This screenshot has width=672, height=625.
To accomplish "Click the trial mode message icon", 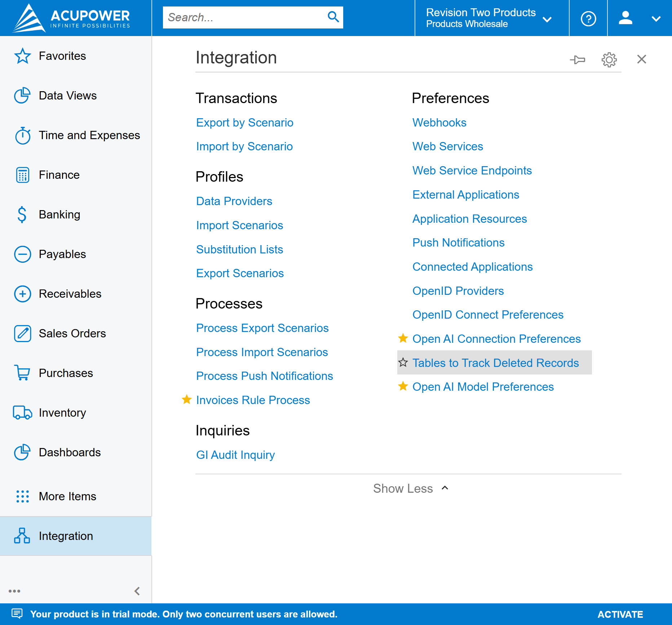I will click(17, 613).
